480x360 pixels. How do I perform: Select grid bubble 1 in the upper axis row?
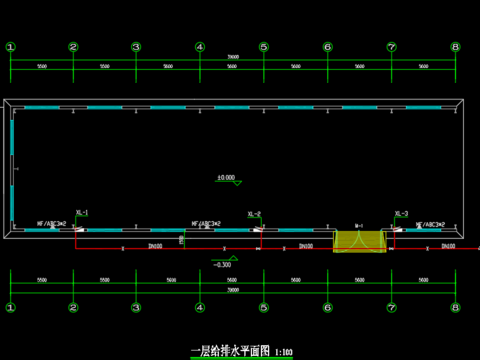point(11,47)
